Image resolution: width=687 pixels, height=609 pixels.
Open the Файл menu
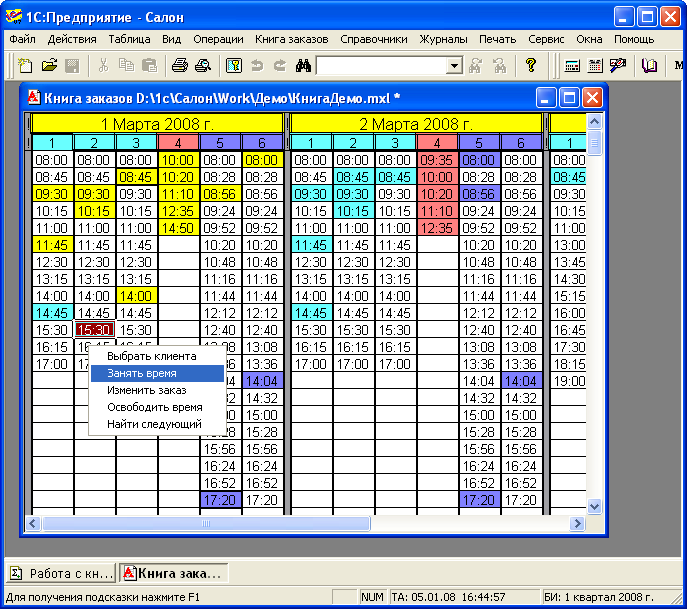click(22, 39)
